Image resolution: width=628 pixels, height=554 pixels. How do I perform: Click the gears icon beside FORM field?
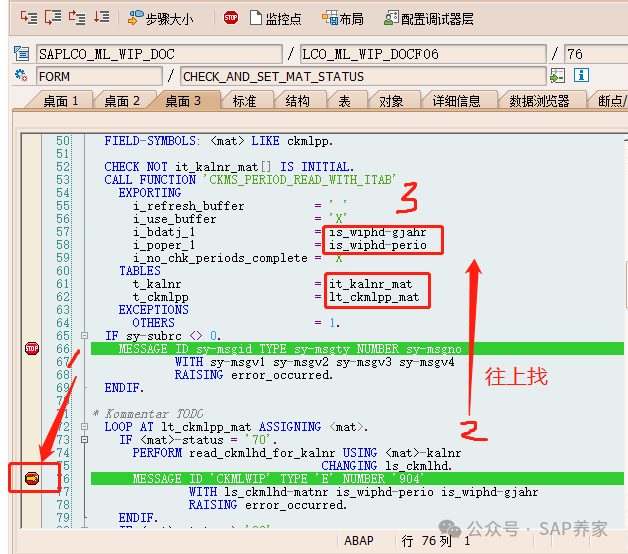click(x=21, y=75)
